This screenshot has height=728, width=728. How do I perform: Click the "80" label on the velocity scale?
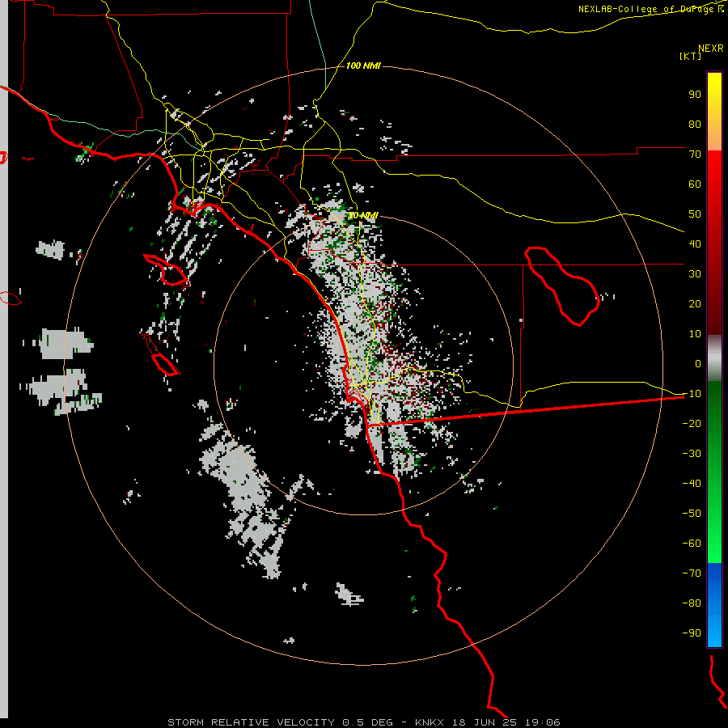click(x=695, y=125)
